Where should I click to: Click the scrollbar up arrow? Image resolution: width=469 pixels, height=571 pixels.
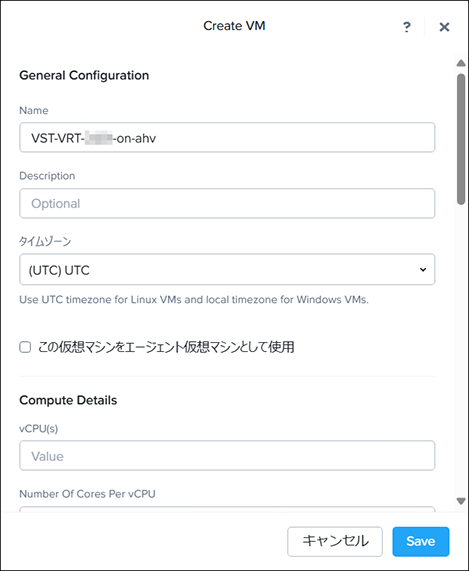pyautogui.click(x=461, y=63)
